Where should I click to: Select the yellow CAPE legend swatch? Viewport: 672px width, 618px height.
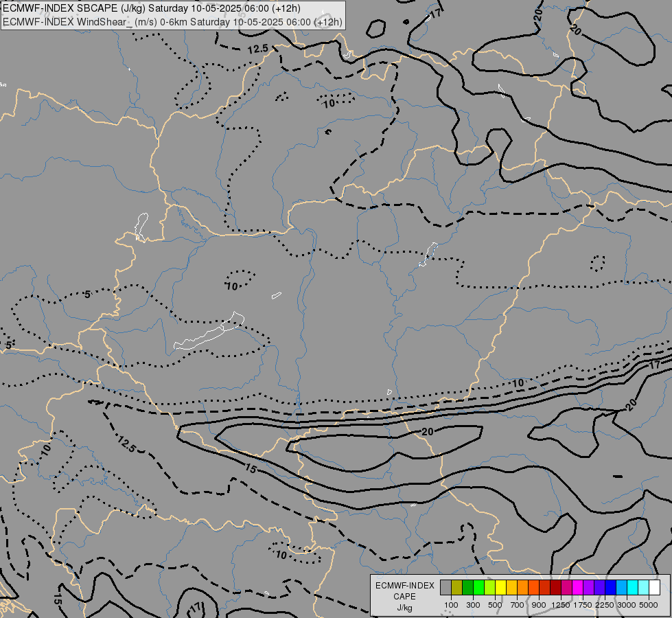500,587
